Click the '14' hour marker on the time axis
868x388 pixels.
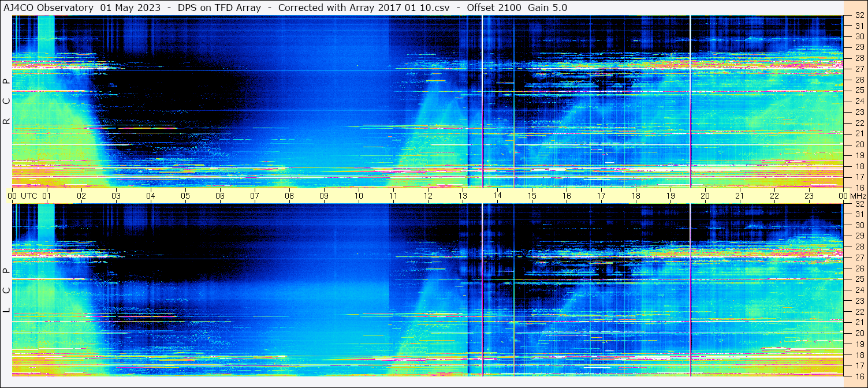tap(497, 196)
